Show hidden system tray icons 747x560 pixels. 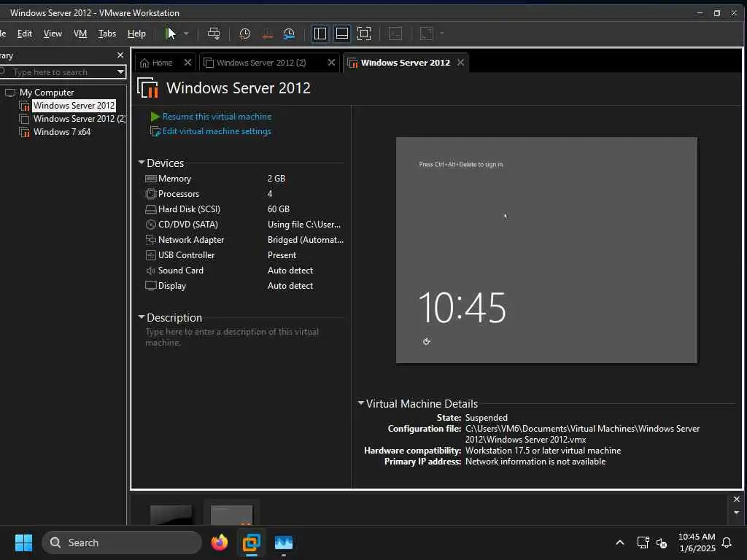pyautogui.click(x=620, y=542)
